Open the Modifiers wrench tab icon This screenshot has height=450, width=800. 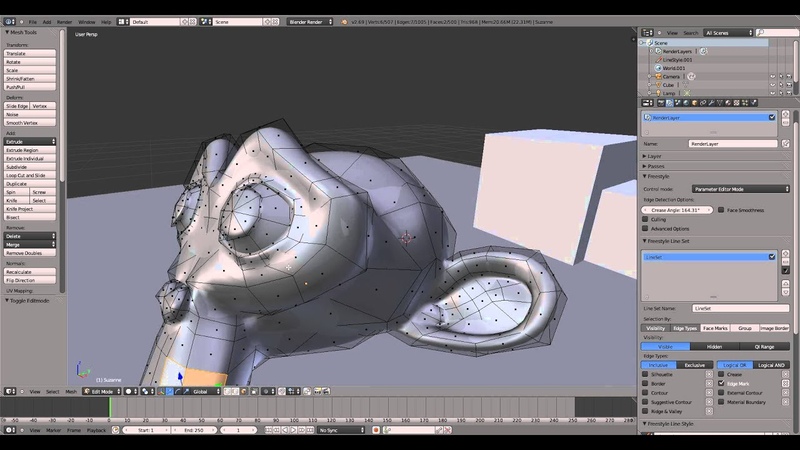[x=711, y=103]
